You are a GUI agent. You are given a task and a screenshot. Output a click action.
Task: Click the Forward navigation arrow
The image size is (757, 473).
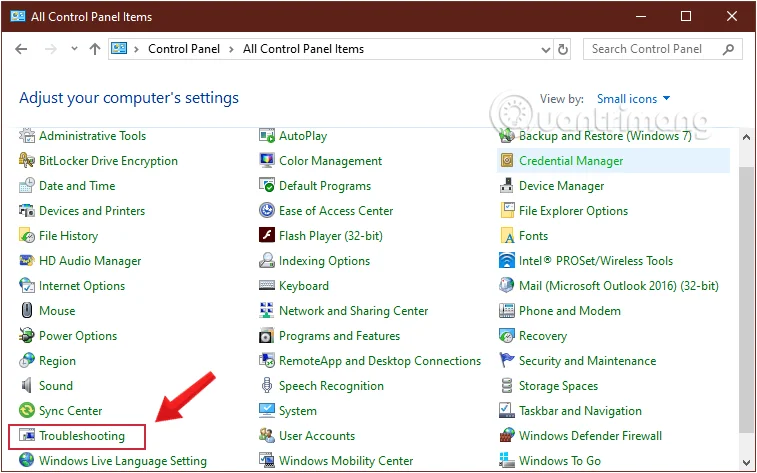(x=51, y=49)
